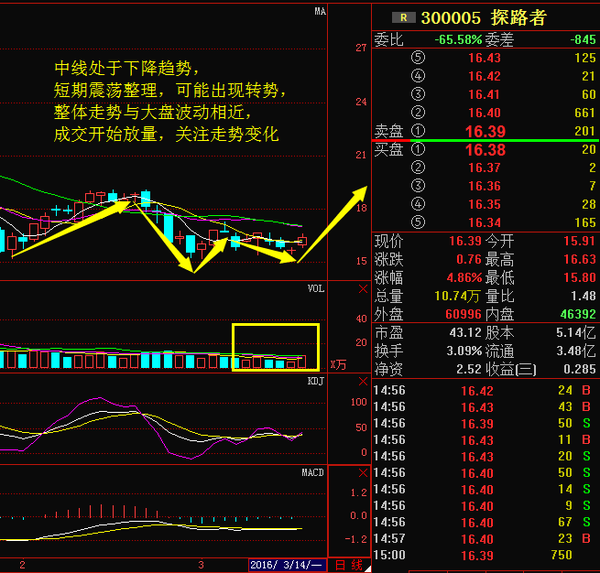The image size is (600, 573).
Task: Click stock name 探路者
Action: [x=519, y=18]
